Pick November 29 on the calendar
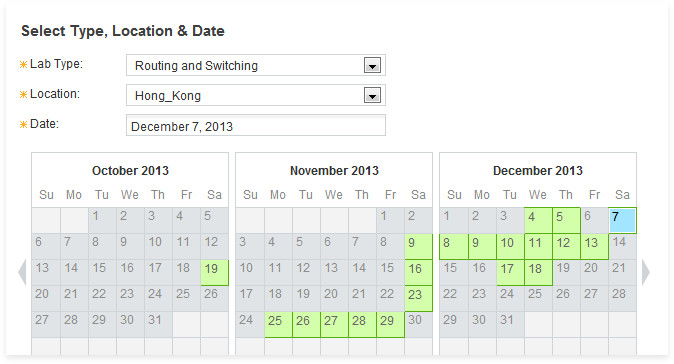 point(390,324)
